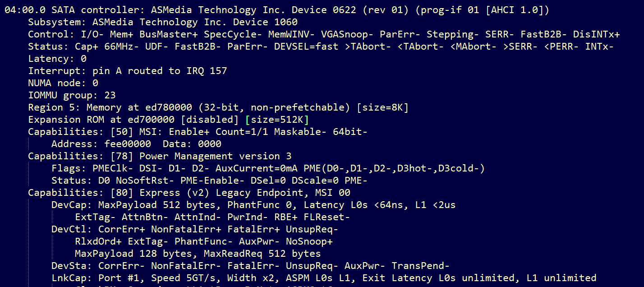The width and height of the screenshot is (644, 287).
Task: Click "[disabled]" on the Expansion ROM line
Action: (209, 120)
